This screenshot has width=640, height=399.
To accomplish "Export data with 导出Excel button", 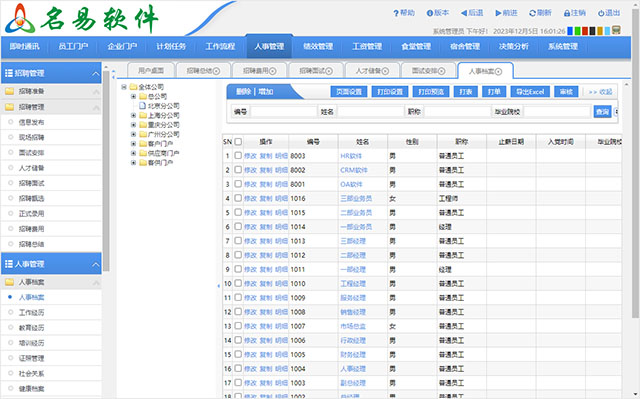I will [x=530, y=92].
